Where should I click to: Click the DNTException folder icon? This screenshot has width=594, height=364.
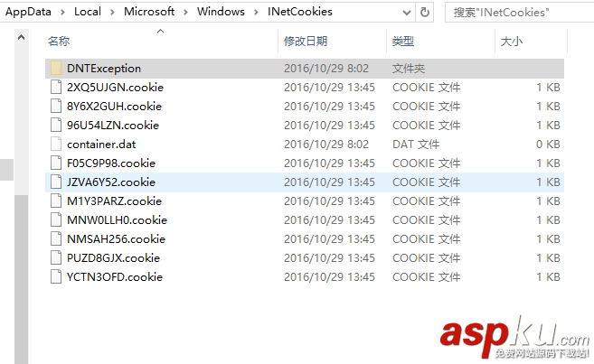click(x=55, y=69)
